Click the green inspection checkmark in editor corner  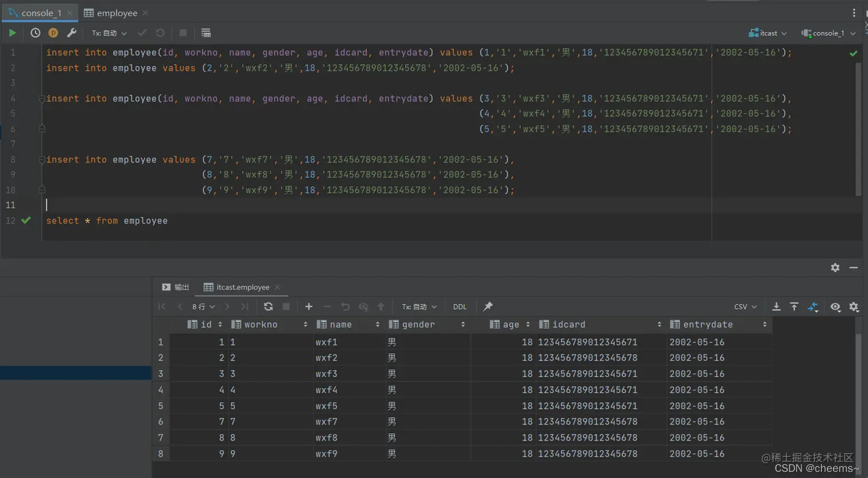tap(853, 53)
